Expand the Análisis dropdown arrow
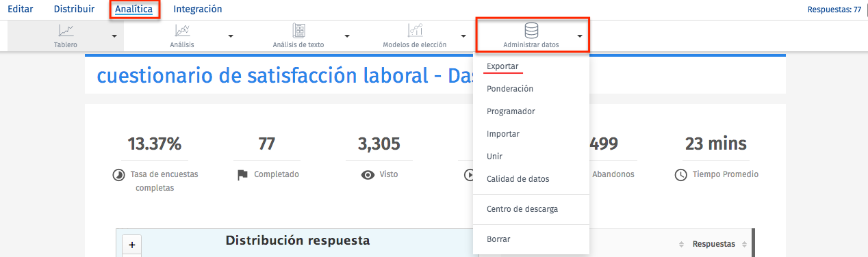Screen dimensions: 868x257 click(231, 36)
